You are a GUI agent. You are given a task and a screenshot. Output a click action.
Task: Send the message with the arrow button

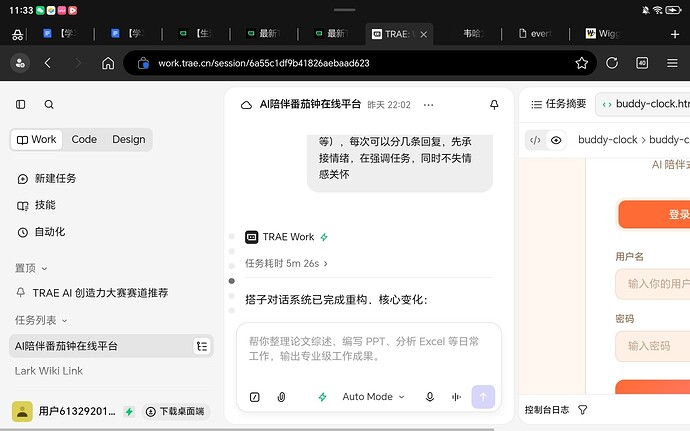point(483,397)
